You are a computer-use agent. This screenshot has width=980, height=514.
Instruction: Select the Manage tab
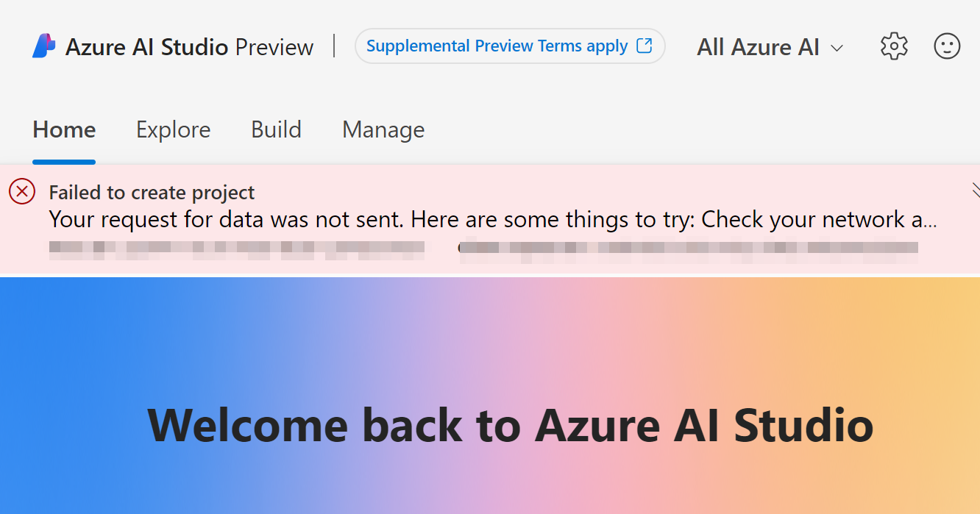pos(383,130)
